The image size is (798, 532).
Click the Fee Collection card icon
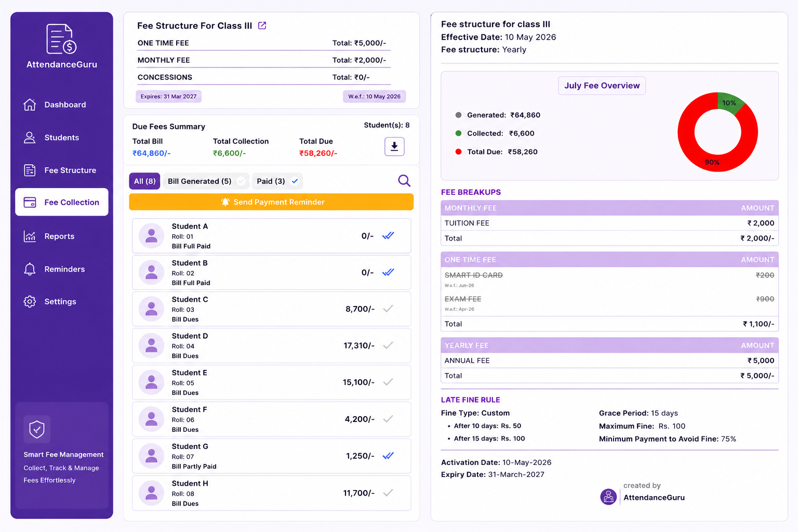point(30,203)
